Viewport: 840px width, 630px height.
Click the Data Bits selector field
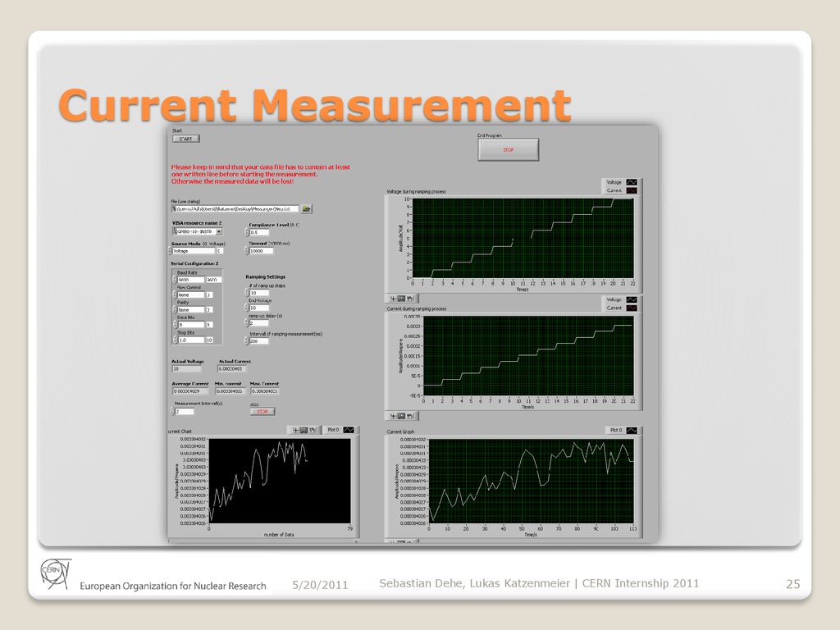[x=190, y=325]
